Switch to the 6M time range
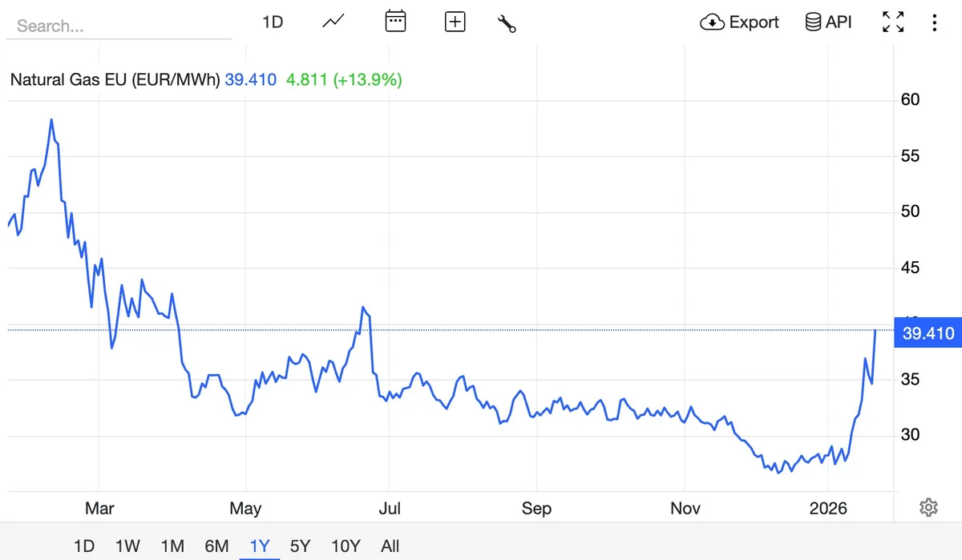 tap(216, 546)
